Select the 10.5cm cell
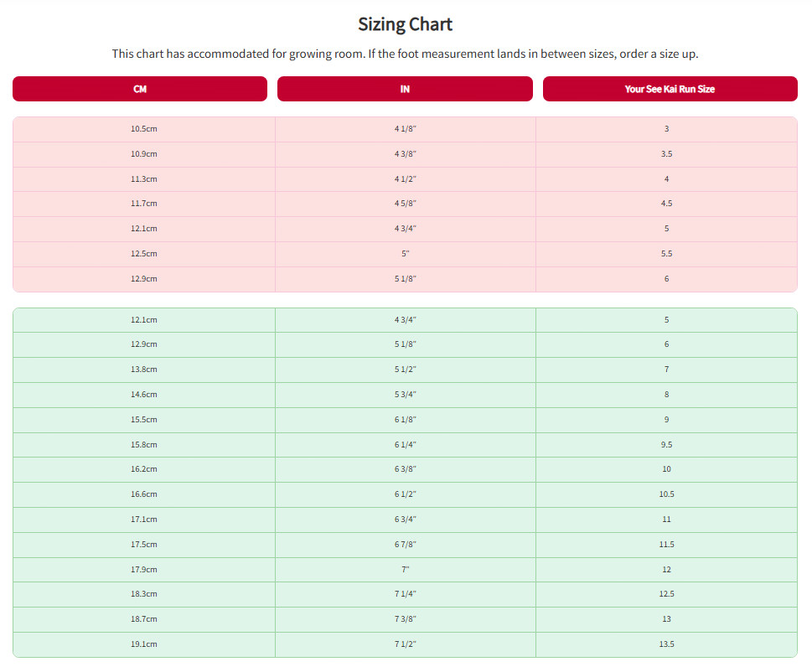Screen dimensions: 812x667 144,129
